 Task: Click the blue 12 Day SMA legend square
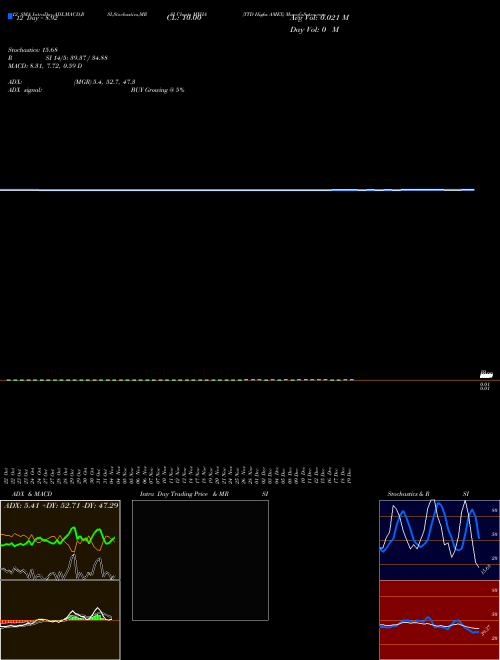click(10, 16)
